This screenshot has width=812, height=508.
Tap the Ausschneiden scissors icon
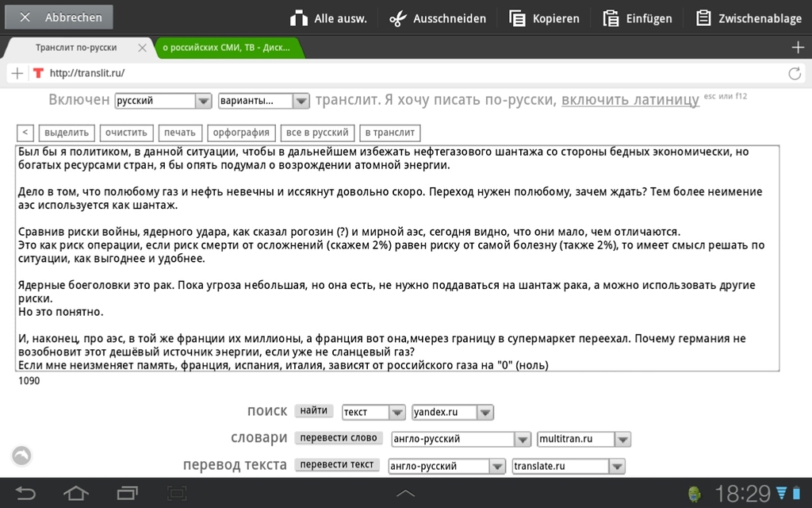(x=398, y=19)
